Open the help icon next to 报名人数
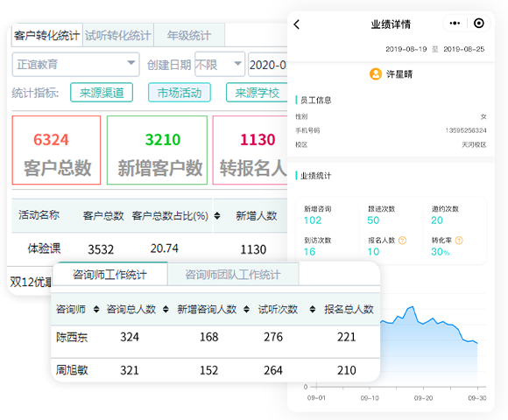Viewport: 508px width, 420px height. click(x=402, y=241)
